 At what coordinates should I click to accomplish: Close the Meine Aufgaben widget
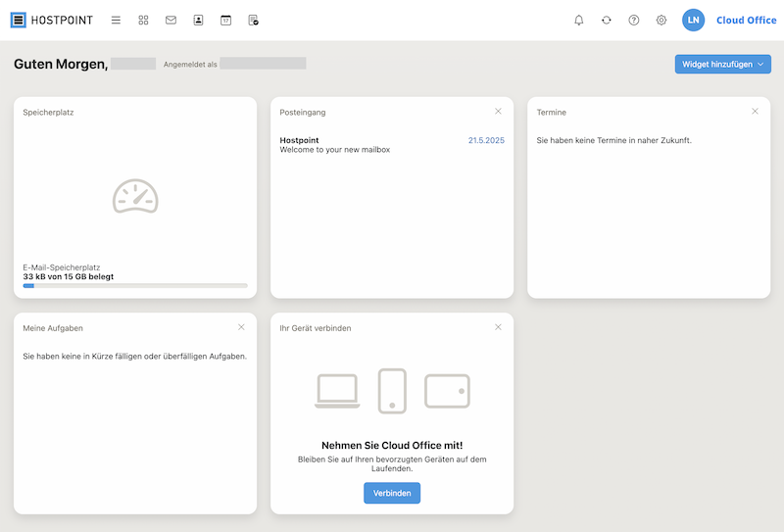(x=241, y=327)
